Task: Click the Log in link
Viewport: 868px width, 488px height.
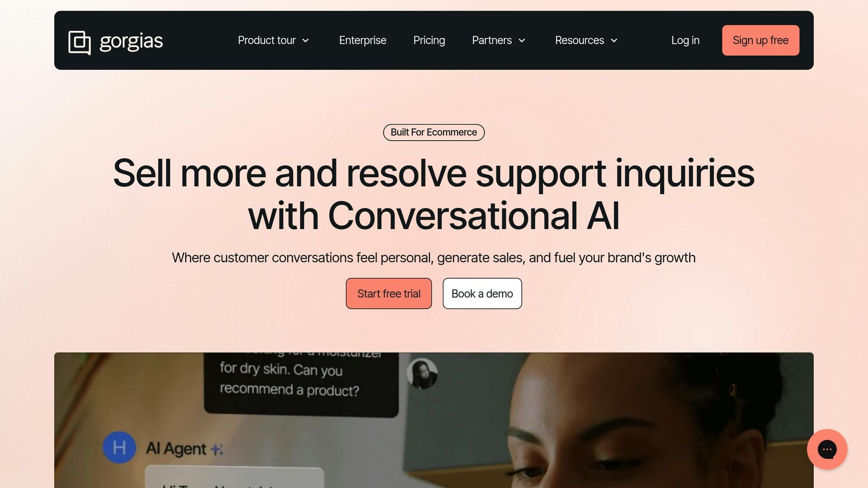Action: click(x=685, y=40)
